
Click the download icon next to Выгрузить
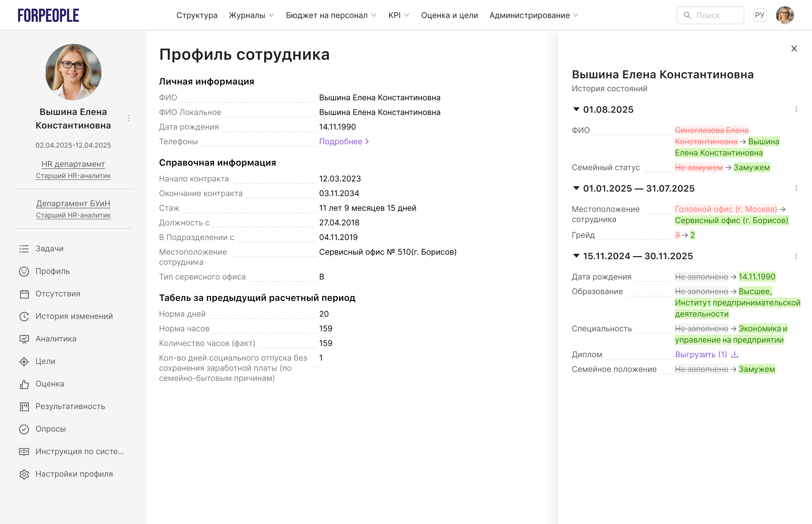pos(735,354)
